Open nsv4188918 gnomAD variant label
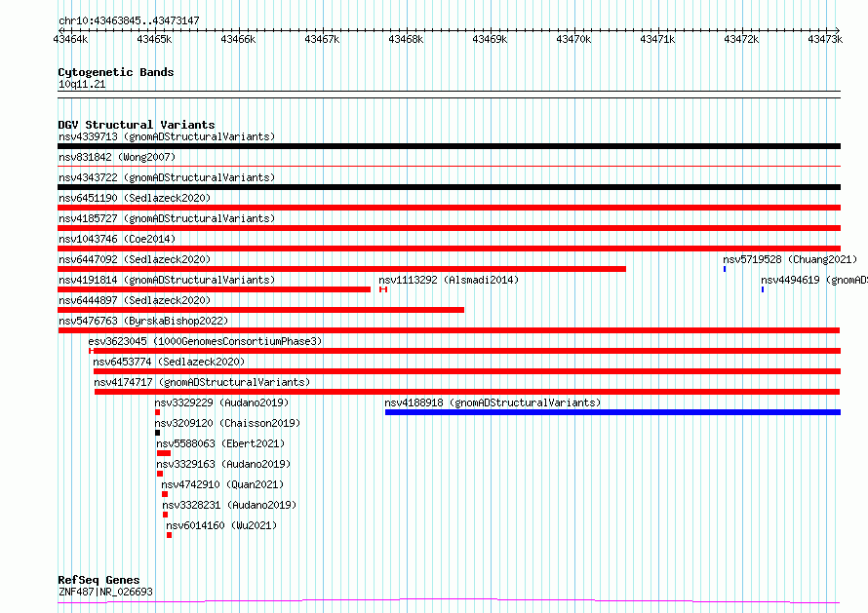Image resolution: width=868 pixels, height=613 pixels. click(x=493, y=402)
